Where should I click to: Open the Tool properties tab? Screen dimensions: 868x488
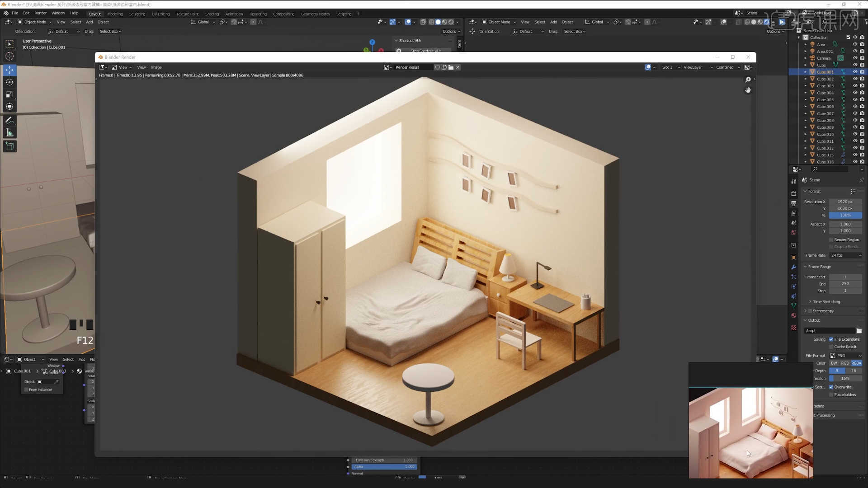793,181
